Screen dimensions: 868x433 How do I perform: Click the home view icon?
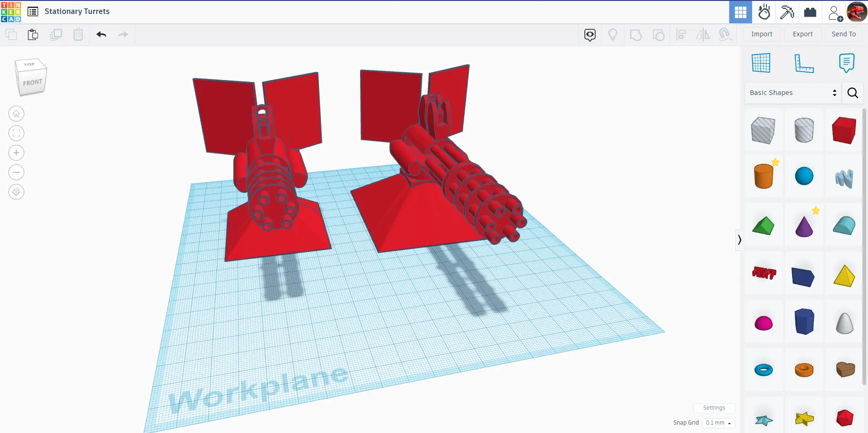pyautogui.click(x=16, y=114)
